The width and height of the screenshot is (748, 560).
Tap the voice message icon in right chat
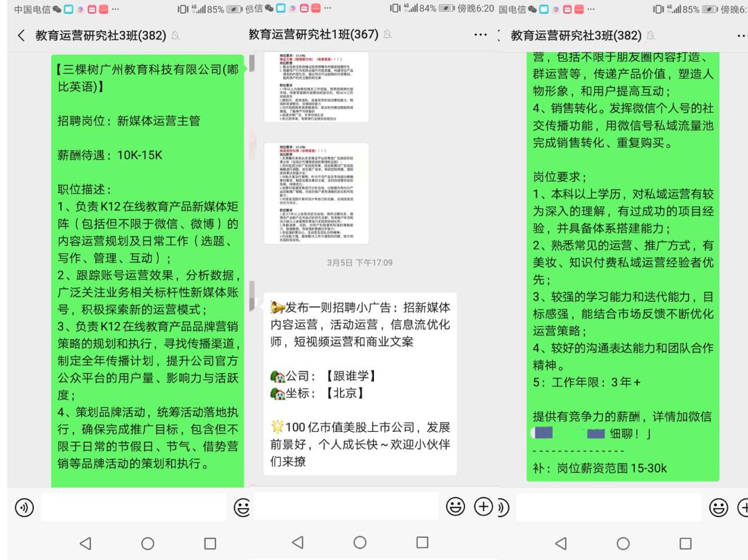504,506
